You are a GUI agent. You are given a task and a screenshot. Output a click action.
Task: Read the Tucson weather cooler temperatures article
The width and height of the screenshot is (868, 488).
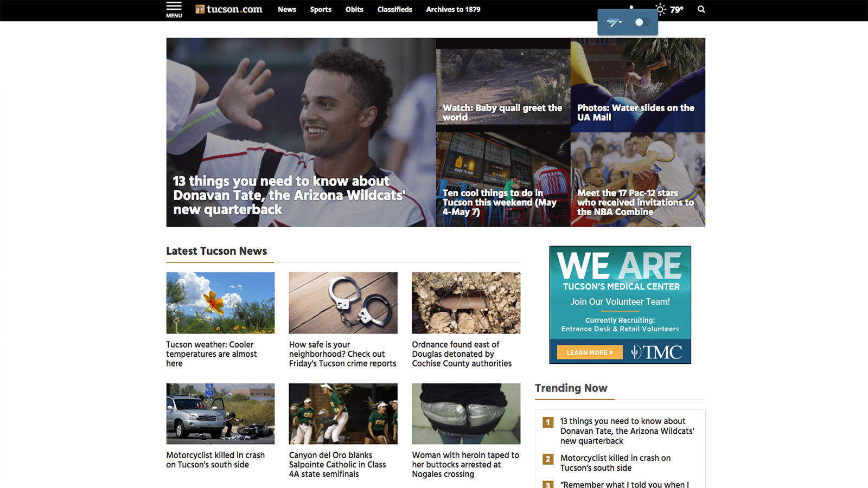pyautogui.click(x=211, y=354)
